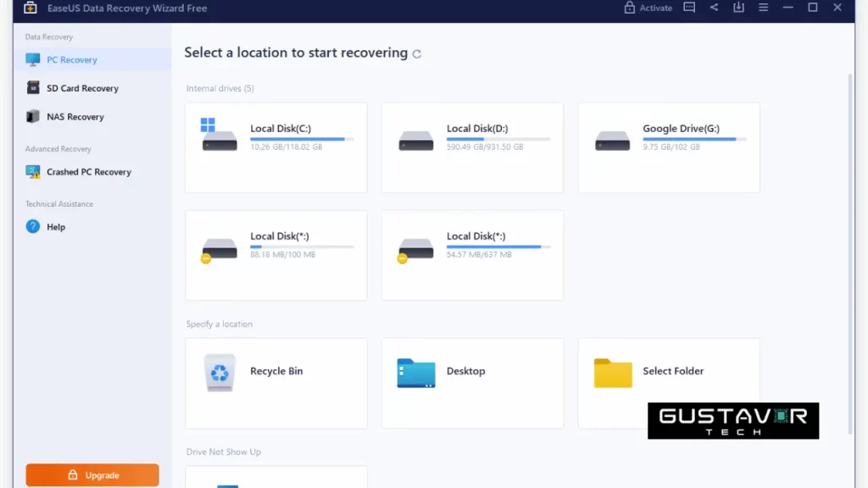Click the Crashed PC warning icon
This screenshot has height=488, width=868.
pos(33,172)
